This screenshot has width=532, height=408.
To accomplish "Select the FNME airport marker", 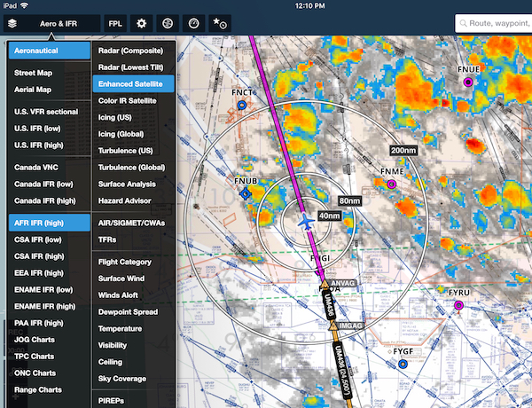I will 391,184.
